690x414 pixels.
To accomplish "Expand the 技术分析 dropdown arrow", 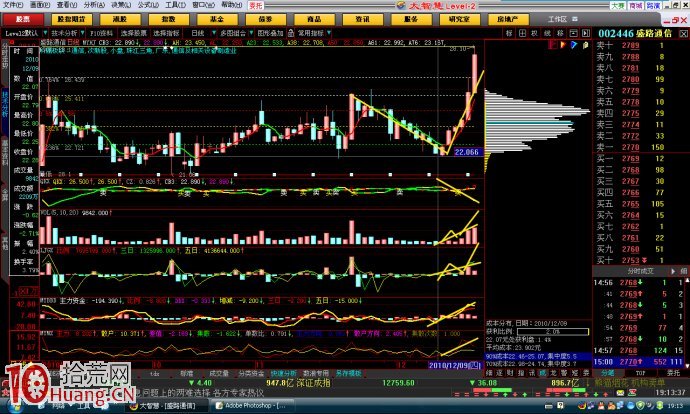I will (x=82, y=33).
